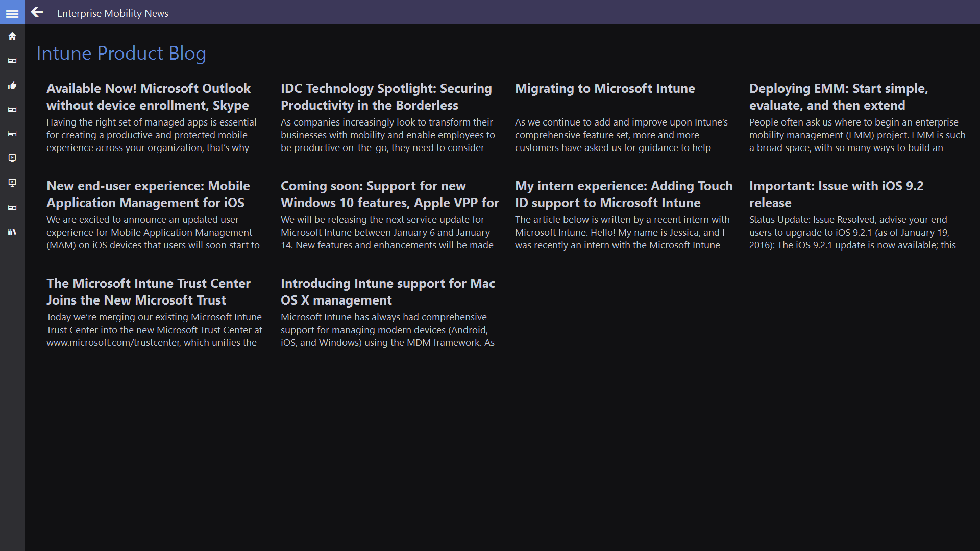Screen dimensions: 980x551
Task: Go to Home via house icon
Action: coord(12,36)
